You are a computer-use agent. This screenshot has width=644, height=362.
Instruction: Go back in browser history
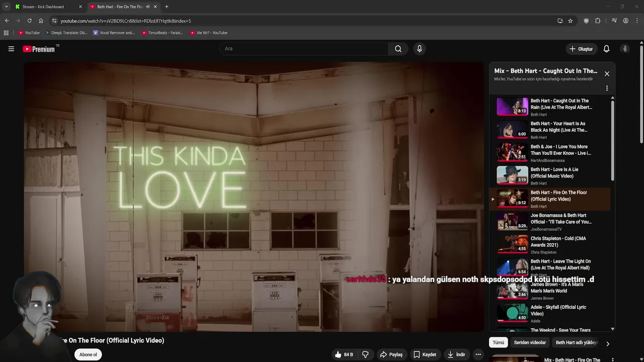pos(7,21)
